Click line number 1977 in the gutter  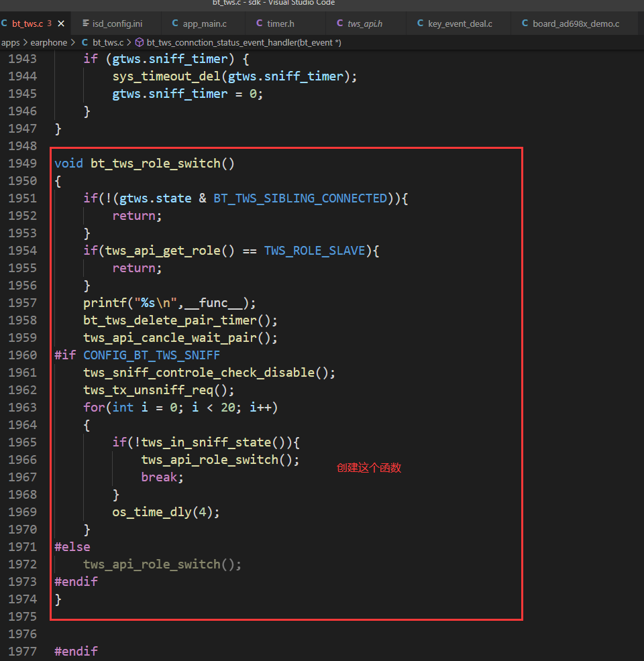[23, 652]
